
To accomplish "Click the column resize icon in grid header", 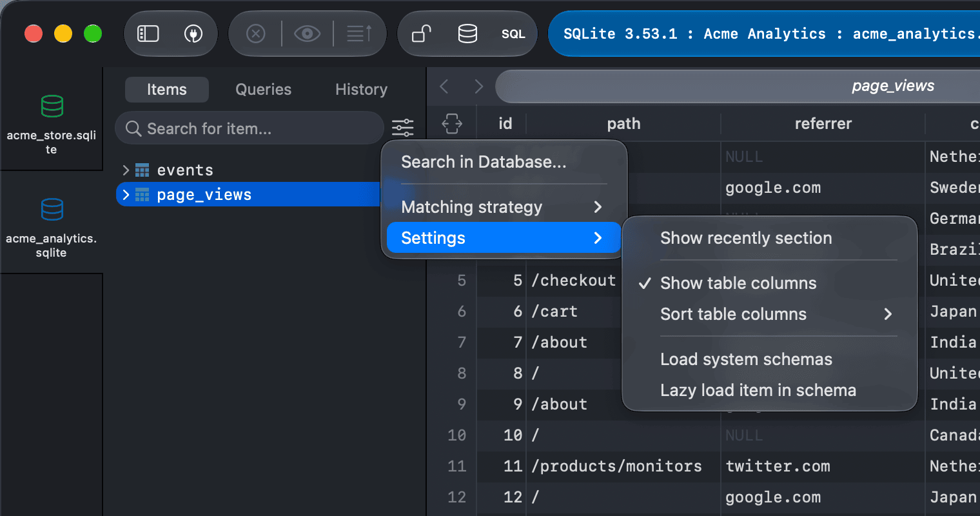I will (452, 123).
